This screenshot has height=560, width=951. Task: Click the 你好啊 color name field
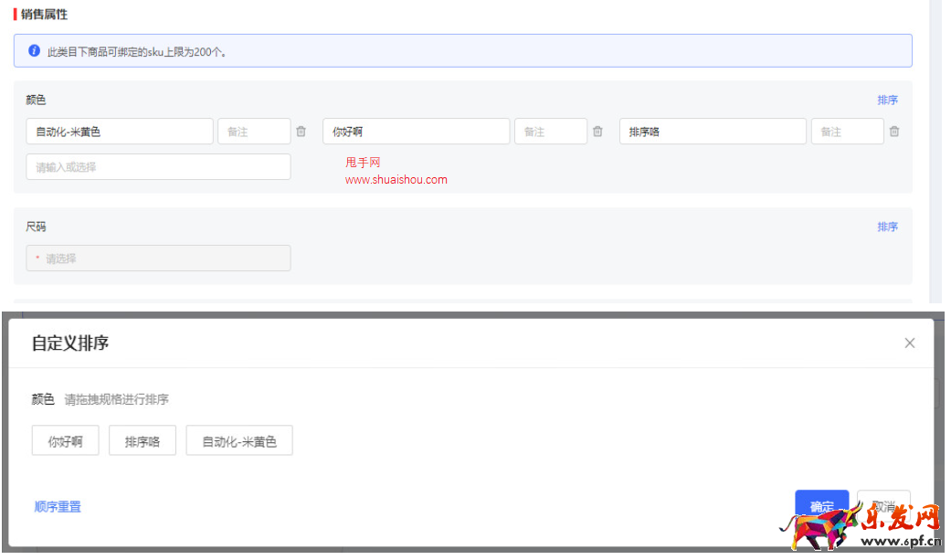click(x=416, y=132)
